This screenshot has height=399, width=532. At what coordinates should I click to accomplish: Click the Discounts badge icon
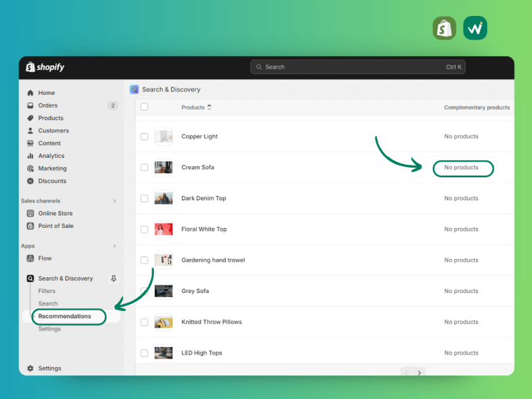point(30,181)
